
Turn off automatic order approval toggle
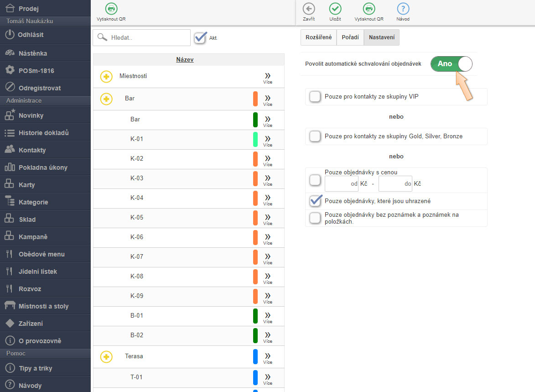pyautogui.click(x=451, y=64)
